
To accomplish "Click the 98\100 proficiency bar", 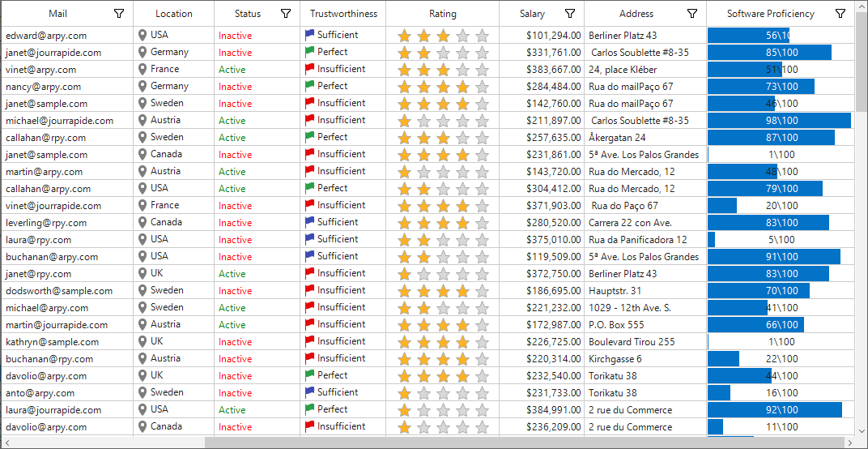I will (x=781, y=121).
